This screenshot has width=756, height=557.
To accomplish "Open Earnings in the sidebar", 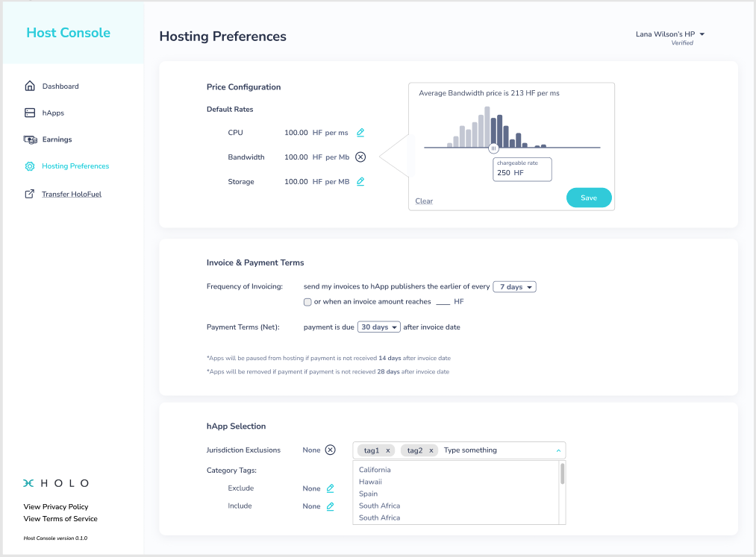I will click(x=57, y=139).
